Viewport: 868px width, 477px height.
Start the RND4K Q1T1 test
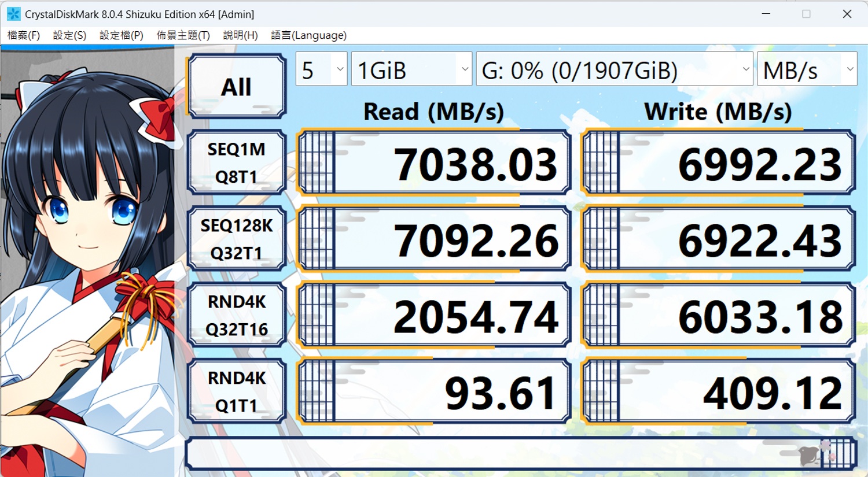[237, 391]
